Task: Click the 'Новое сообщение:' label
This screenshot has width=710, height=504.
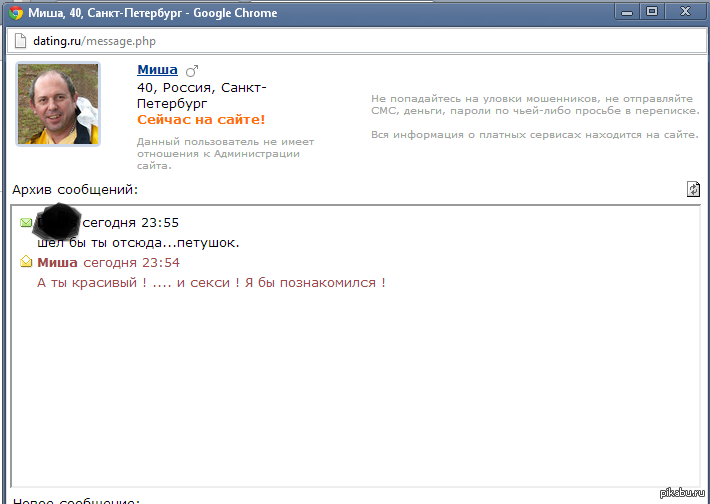Action: click(x=75, y=500)
